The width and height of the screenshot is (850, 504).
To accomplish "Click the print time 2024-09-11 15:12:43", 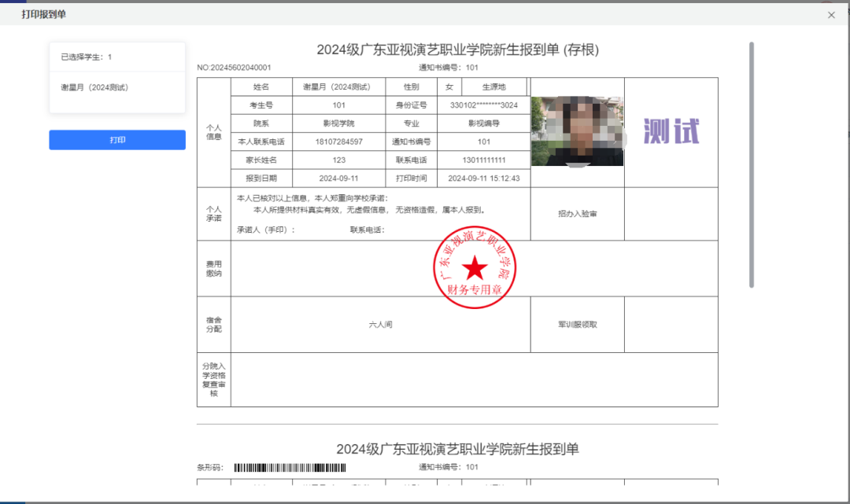I will [x=483, y=178].
